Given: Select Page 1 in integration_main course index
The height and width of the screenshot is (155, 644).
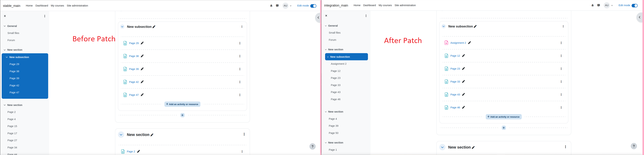Looking at the screenshot, I should point(333,150).
